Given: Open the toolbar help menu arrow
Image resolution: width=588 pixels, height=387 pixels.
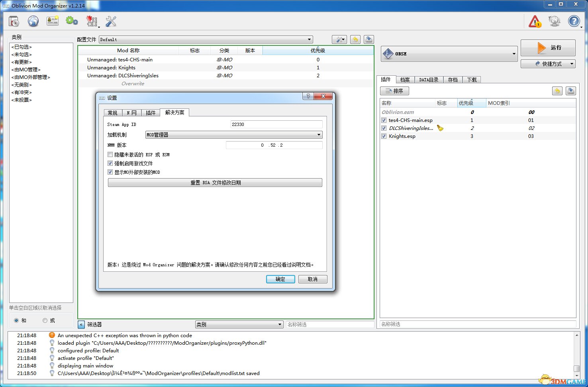Looking at the screenshot, I should click(x=582, y=27).
